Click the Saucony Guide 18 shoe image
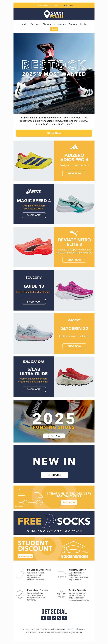This screenshot has height=644, width=108. coord(74,290)
